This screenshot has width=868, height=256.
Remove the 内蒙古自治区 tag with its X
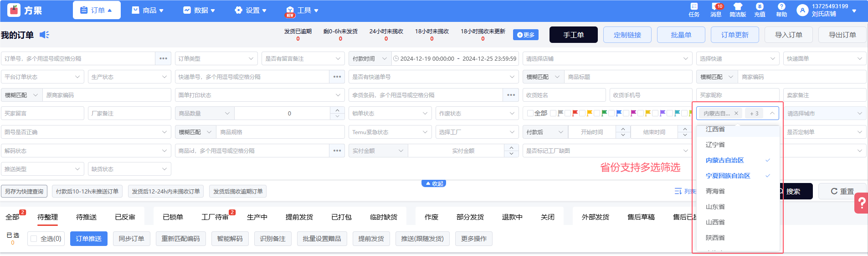click(x=736, y=113)
